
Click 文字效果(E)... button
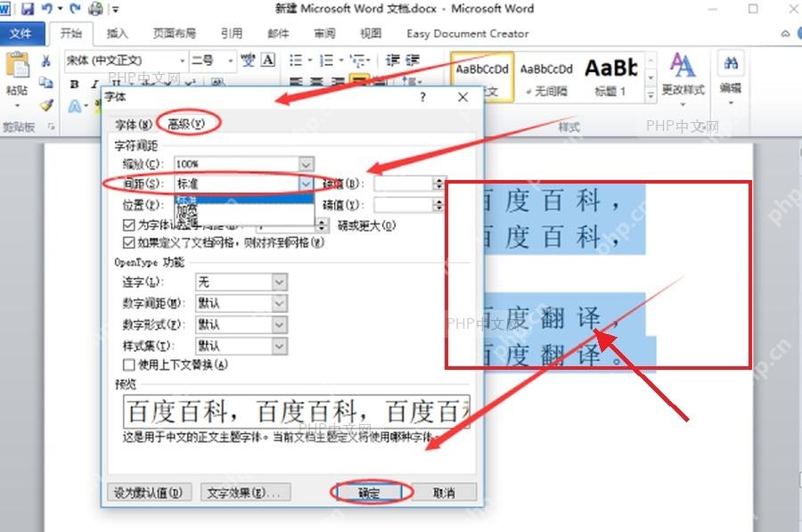point(244,493)
